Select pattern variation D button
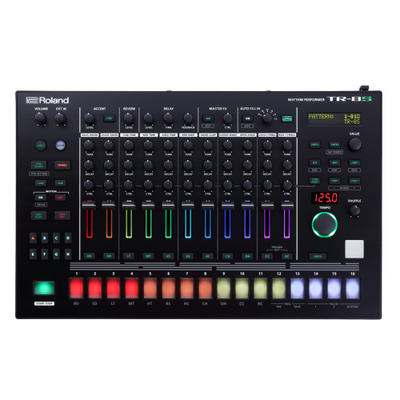Screen dimensions: 400x400 68,238
